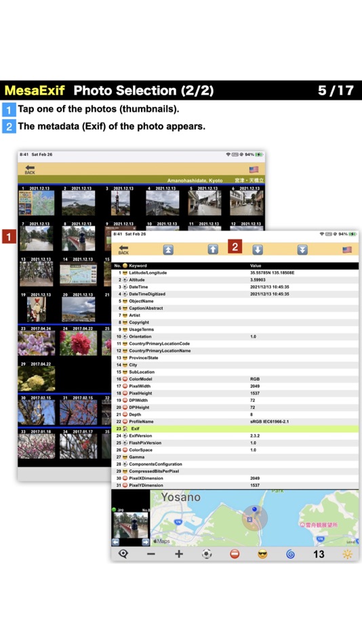Open thumbnail 1, the map photo dated 2021.12.13
The image size is (362, 644).
37,203
